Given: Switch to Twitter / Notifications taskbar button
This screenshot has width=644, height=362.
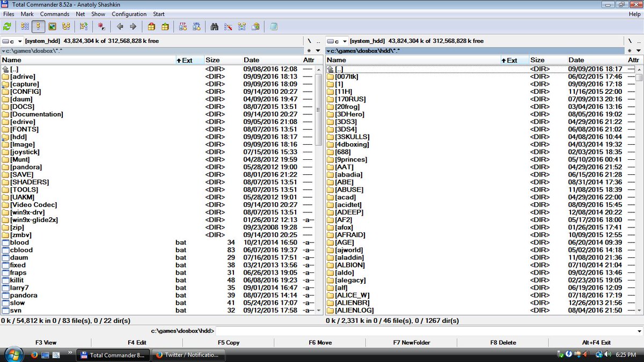Looking at the screenshot, I should click(x=187, y=354).
